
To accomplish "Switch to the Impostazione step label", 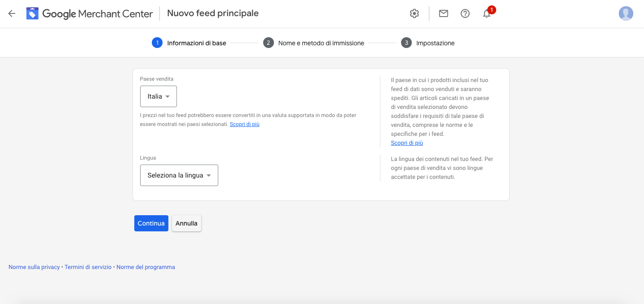I will pyautogui.click(x=436, y=43).
